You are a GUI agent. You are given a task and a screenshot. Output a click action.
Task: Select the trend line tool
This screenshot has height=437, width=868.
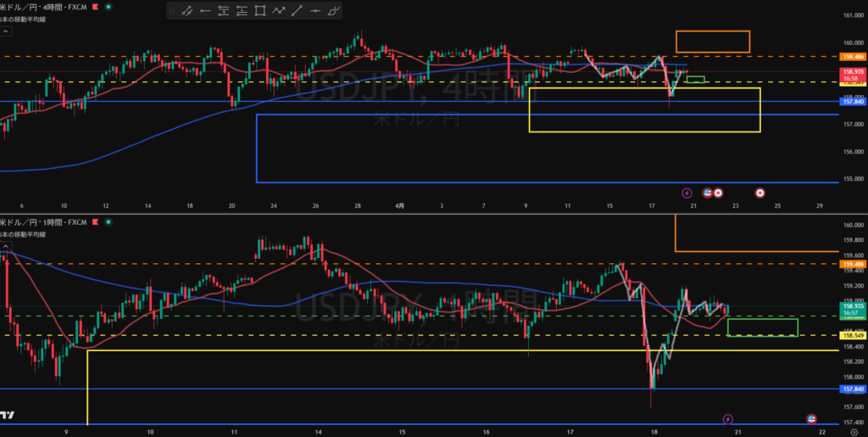(x=298, y=11)
